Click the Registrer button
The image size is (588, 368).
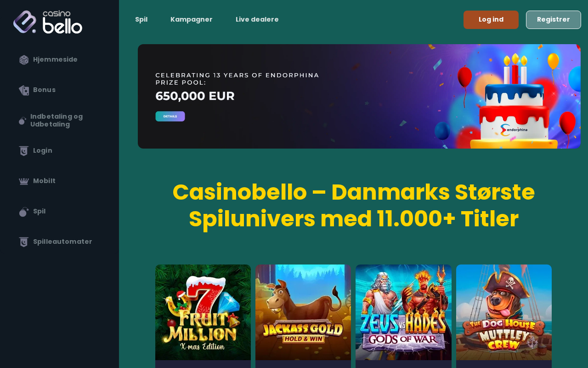(554, 20)
